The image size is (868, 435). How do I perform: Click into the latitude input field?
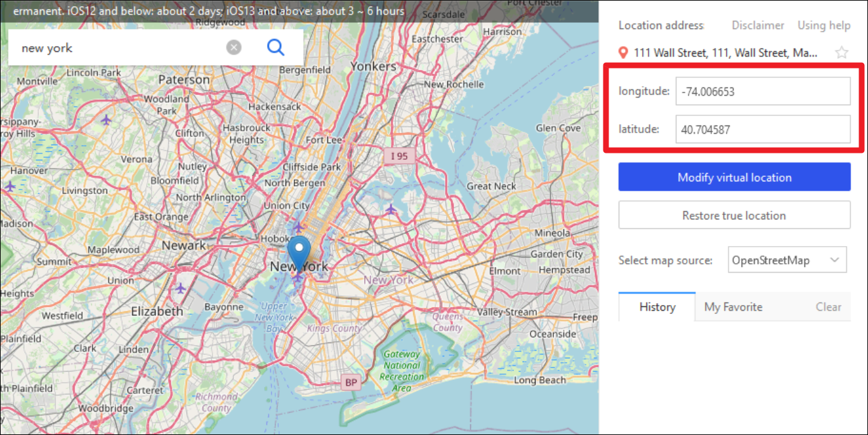tap(763, 129)
